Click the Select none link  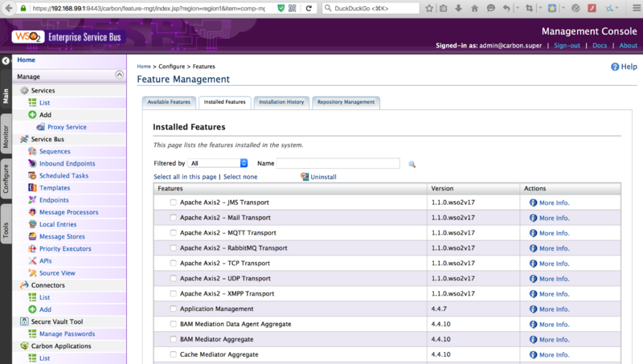click(x=240, y=177)
